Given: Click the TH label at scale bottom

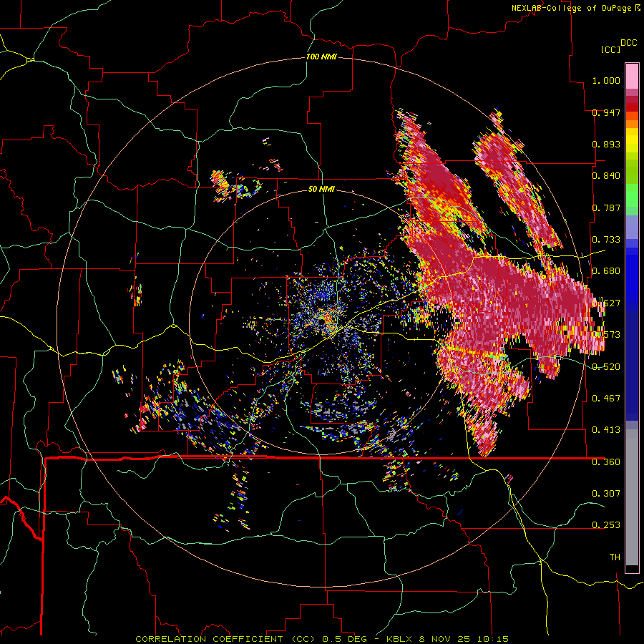Looking at the screenshot, I should tap(615, 557).
